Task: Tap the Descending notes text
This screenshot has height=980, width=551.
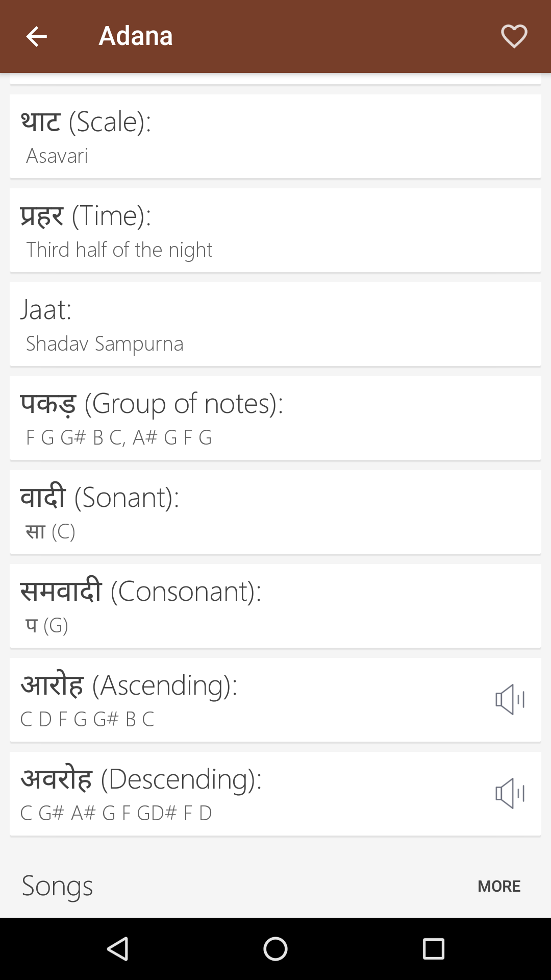Action: coord(116,813)
